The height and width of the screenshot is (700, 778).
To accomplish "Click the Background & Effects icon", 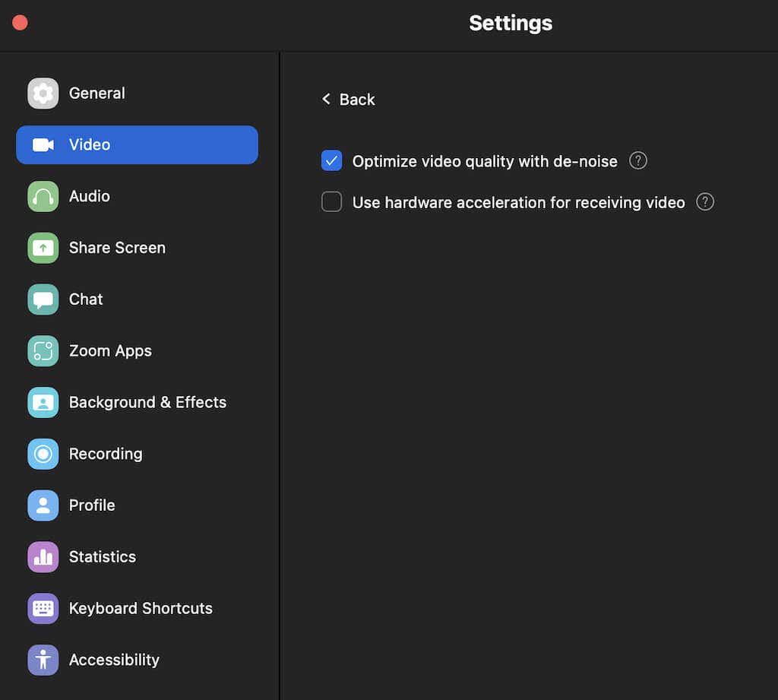I will click(43, 402).
